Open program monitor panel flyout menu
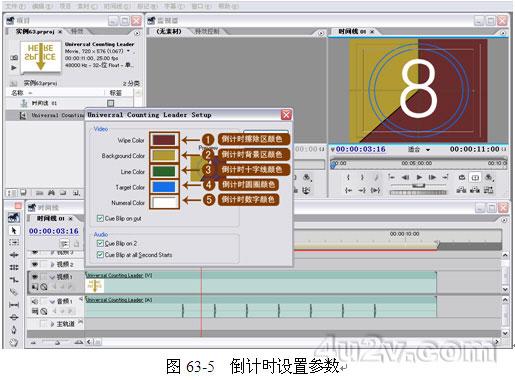Viewport: 515px width, 380px height. pos(503,33)
